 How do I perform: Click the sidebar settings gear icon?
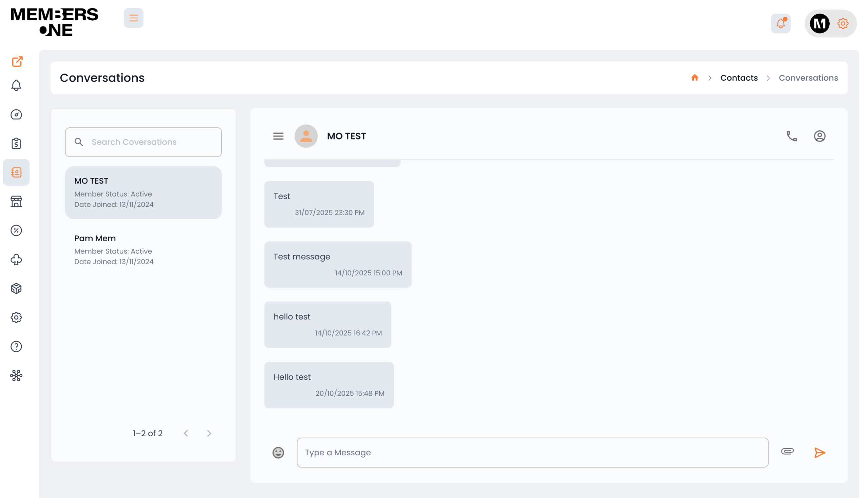pos(16,317)
